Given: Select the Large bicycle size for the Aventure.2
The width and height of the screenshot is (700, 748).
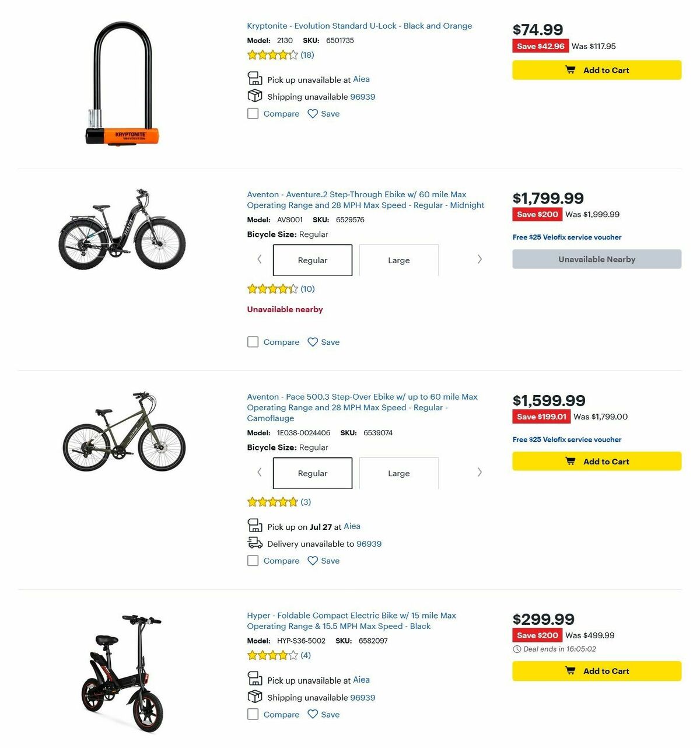Looking at the screenshot, I should [398, 260].
